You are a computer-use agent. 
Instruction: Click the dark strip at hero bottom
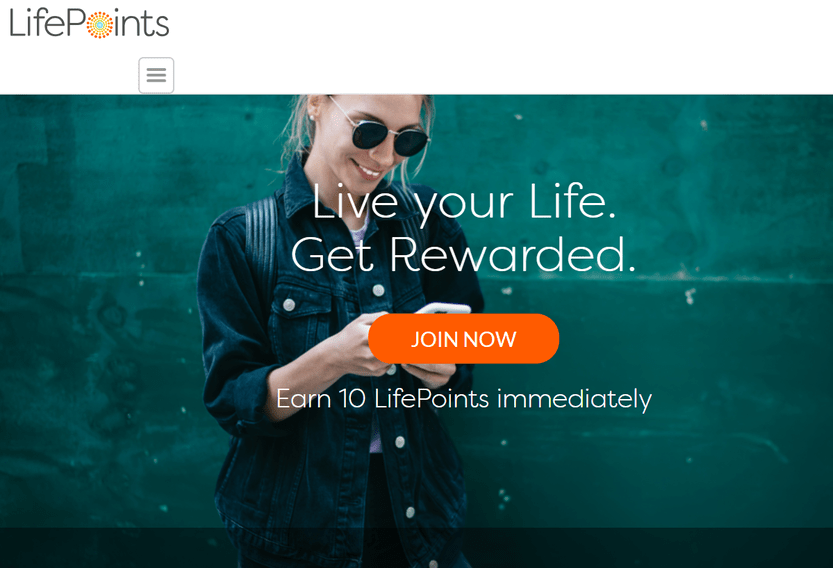coord(416,547)
